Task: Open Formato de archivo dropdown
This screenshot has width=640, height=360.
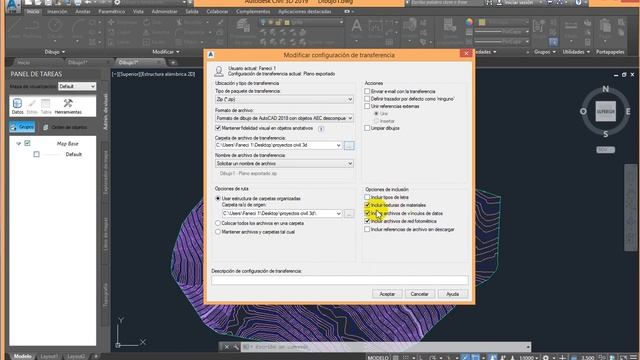Action: [x=284, y=118]
